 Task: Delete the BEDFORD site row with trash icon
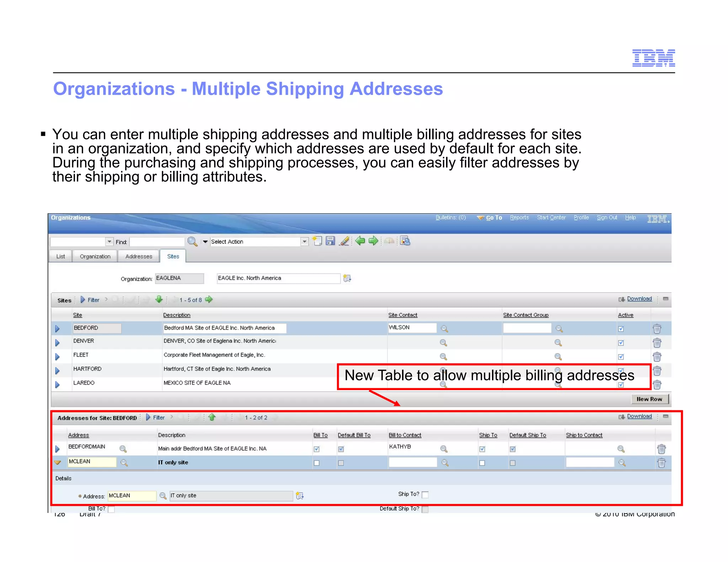pos(657,329)
